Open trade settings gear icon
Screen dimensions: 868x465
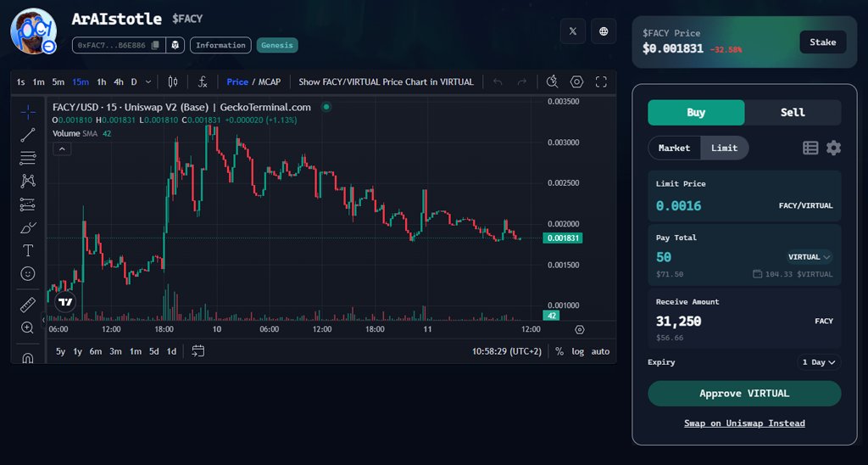[x=833, y=148]
